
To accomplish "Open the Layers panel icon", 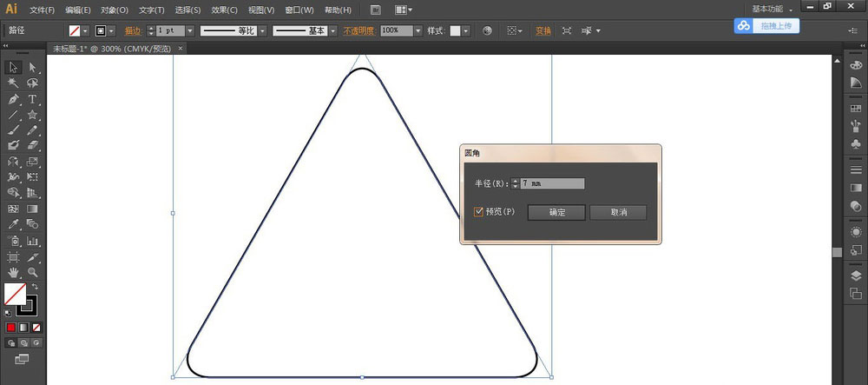I will [x=856, y=275].
